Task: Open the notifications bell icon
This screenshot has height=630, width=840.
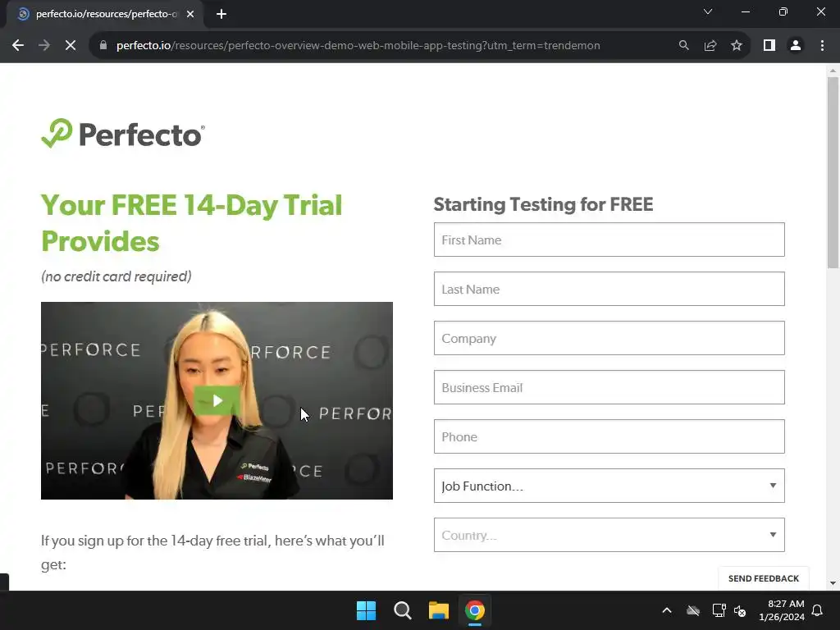Action: 818,610
